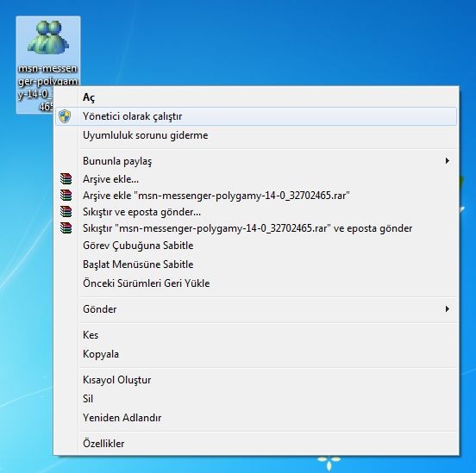Choose Başlat Menüsüne Sabitle
476x473 pixels.
click(256, 265)
